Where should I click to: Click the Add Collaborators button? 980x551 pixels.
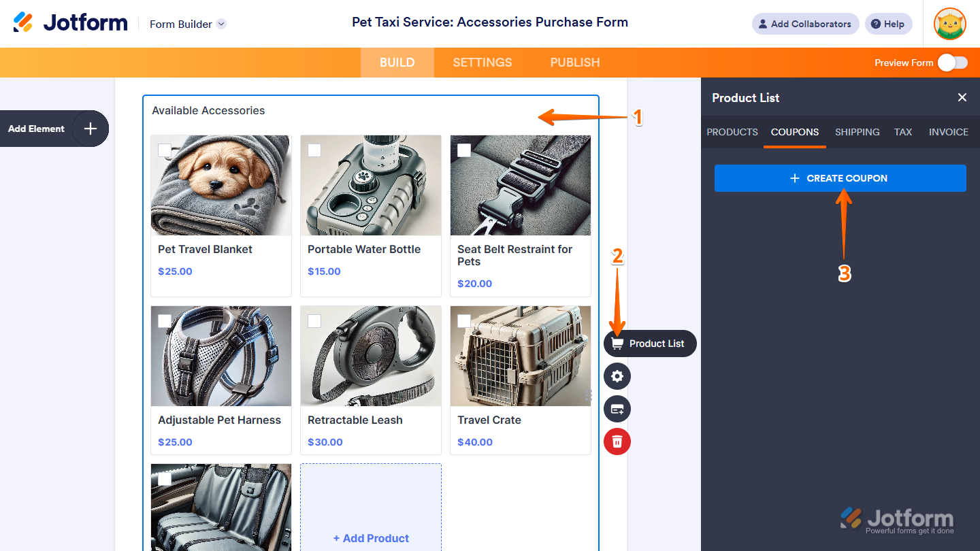click(805, 24)
